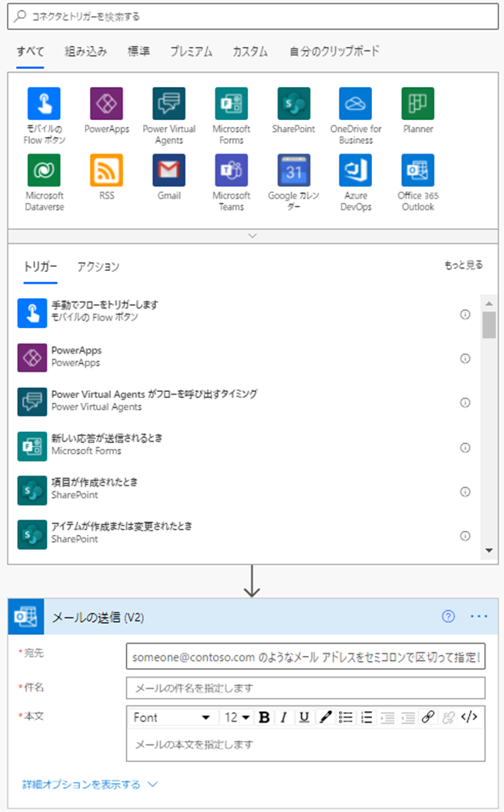The image size is (504, 812).
Task: Expand 詳細オプションを表示する
Action: tap(89, 785)
